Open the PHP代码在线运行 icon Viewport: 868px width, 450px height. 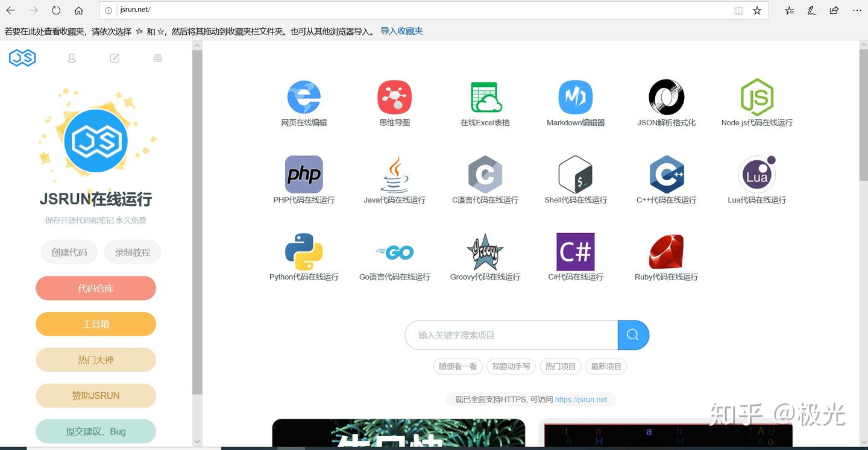(x=304, y=174)
